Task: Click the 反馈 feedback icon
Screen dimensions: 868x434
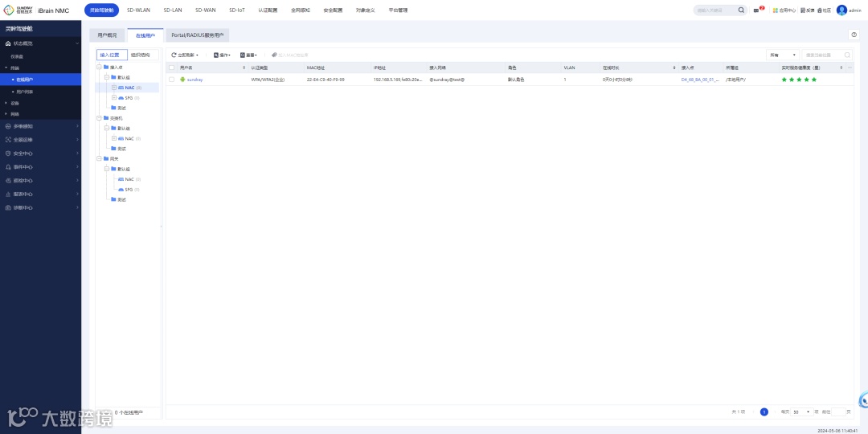Action: click(803, 10)
